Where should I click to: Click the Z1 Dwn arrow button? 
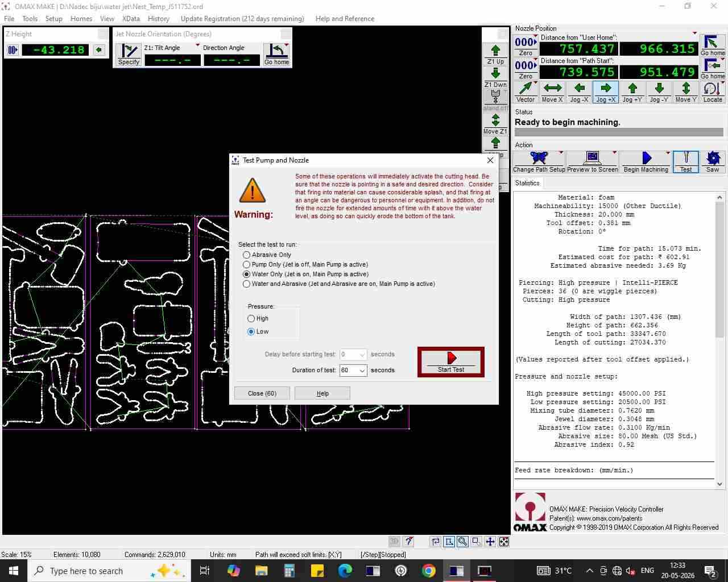click(495, 77)
